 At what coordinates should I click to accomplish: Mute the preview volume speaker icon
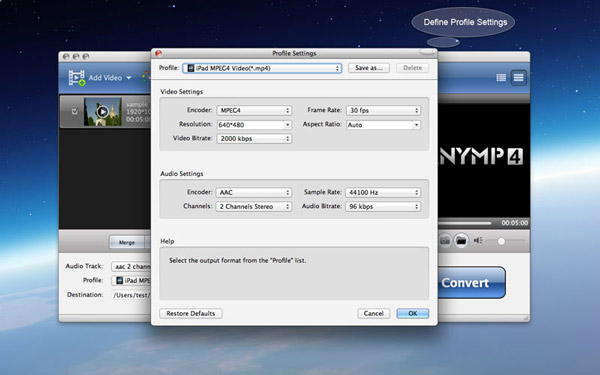click(x=478, y=240)
